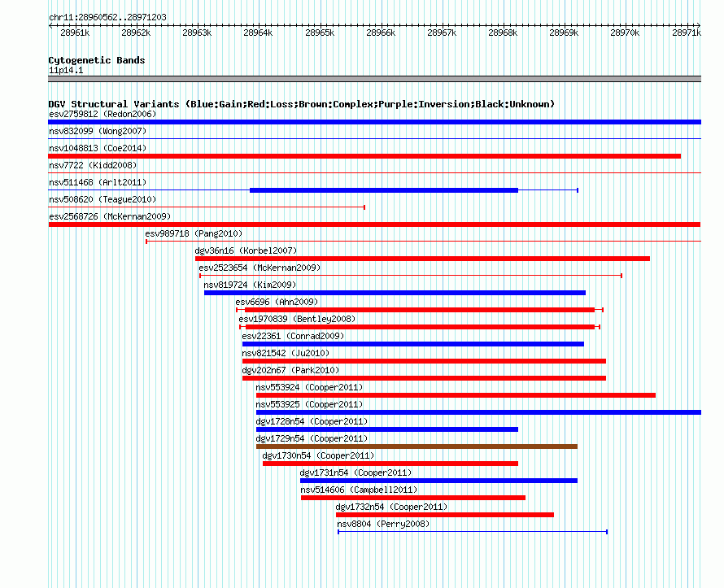Open nsv821542 (Ju2010) label

pos(286,353)
